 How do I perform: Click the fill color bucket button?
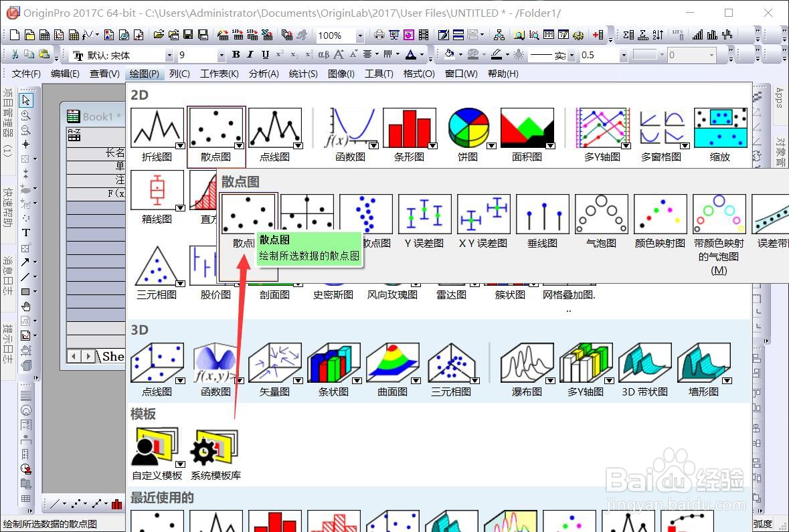[x=449, y=54]
